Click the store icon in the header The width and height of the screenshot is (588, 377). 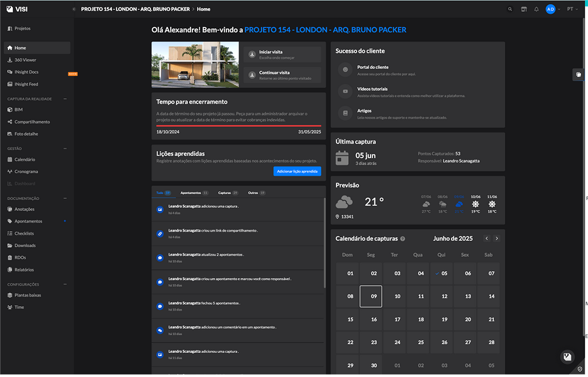click(524, 9)
